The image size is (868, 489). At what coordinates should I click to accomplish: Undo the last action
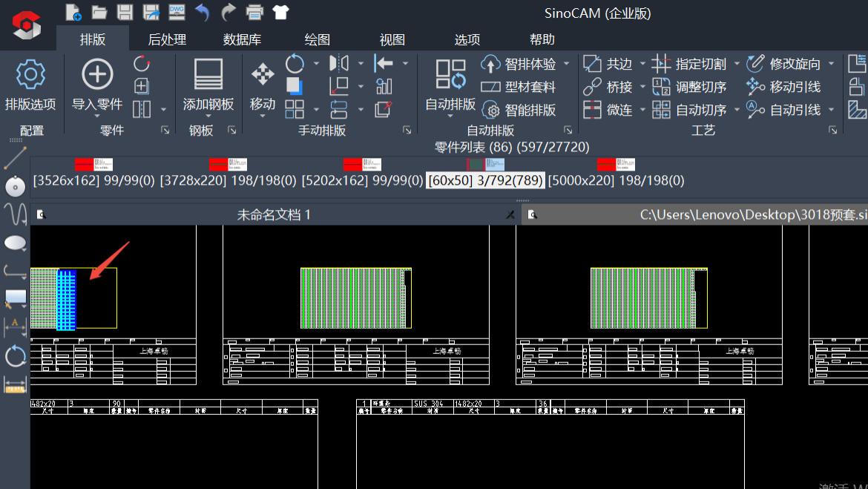tap(203, 12)
